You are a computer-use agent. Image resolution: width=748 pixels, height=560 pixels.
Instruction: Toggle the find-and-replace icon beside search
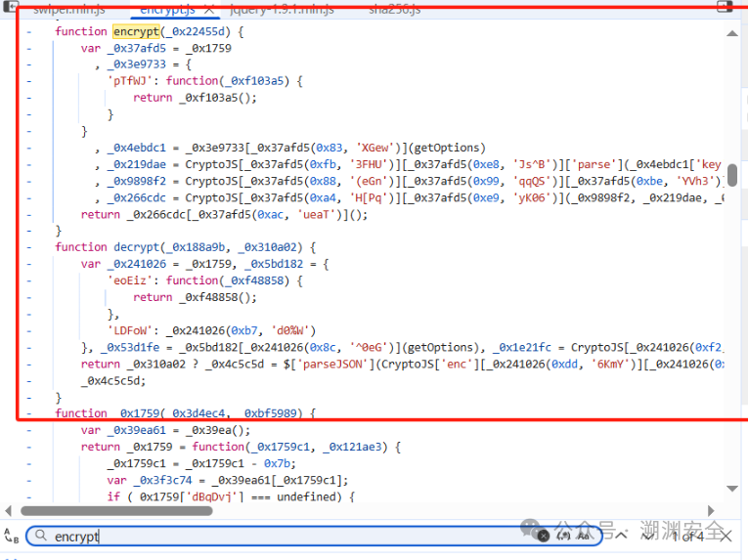click(11, 536)
